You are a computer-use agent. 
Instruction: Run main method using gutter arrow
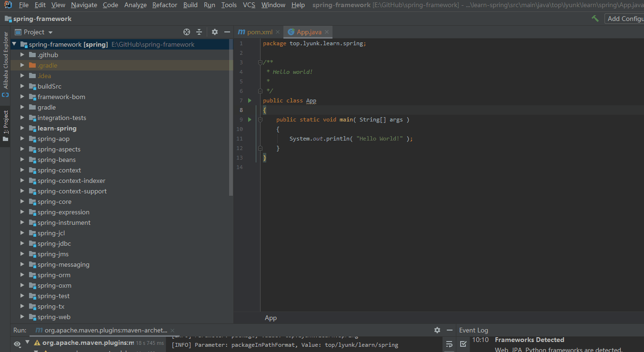pyautogui.click(x=250, y=120)
